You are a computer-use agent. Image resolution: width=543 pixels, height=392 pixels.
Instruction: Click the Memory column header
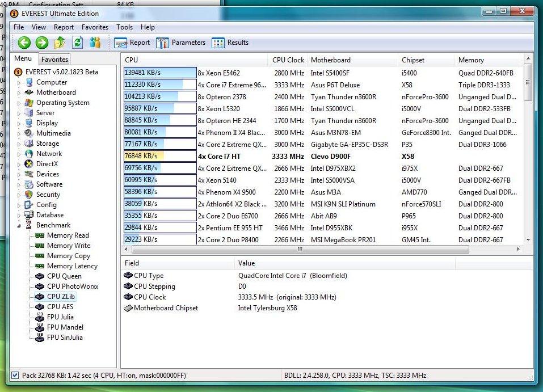pos(487,60)
